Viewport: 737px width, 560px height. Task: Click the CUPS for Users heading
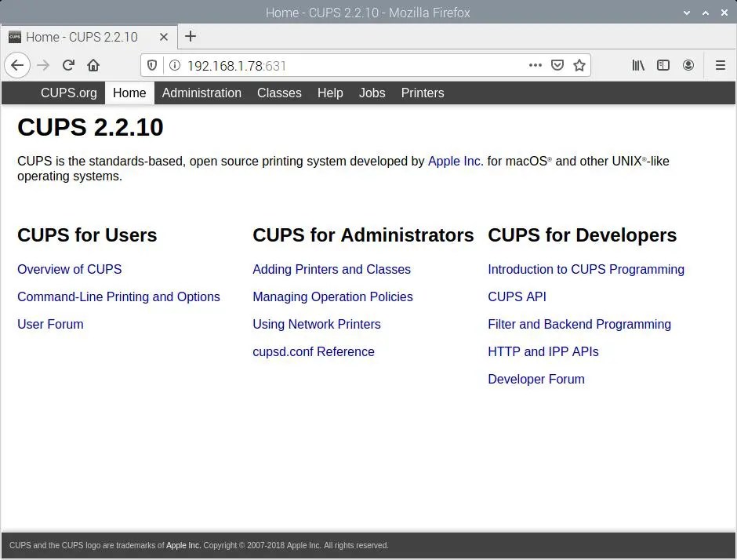pyautogui.click(x=87, y=235)
